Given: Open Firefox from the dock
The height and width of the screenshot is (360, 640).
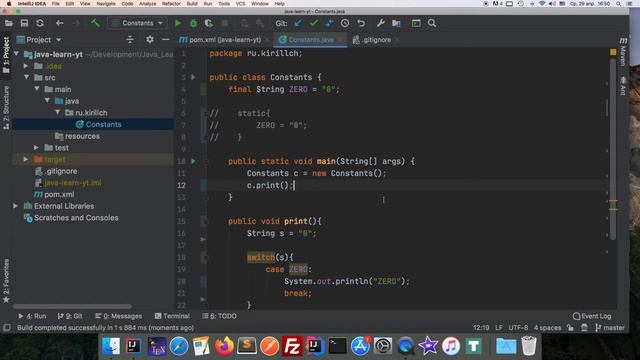Looking at the screenshot, I should coord(224,346).
